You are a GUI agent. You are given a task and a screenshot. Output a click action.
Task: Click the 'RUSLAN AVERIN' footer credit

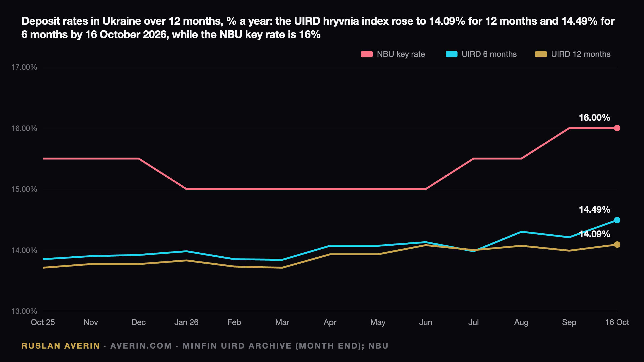[61, 346]
